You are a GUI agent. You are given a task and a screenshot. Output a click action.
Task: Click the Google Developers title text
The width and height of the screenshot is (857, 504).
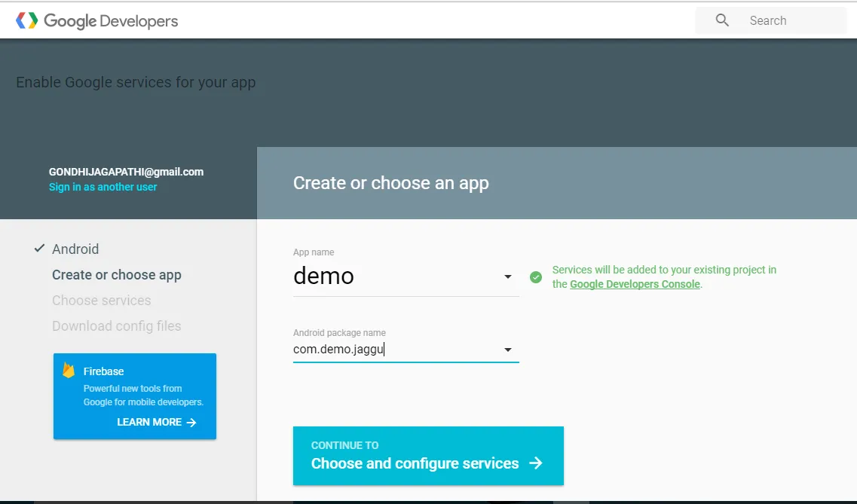click(x=111, y=21)
